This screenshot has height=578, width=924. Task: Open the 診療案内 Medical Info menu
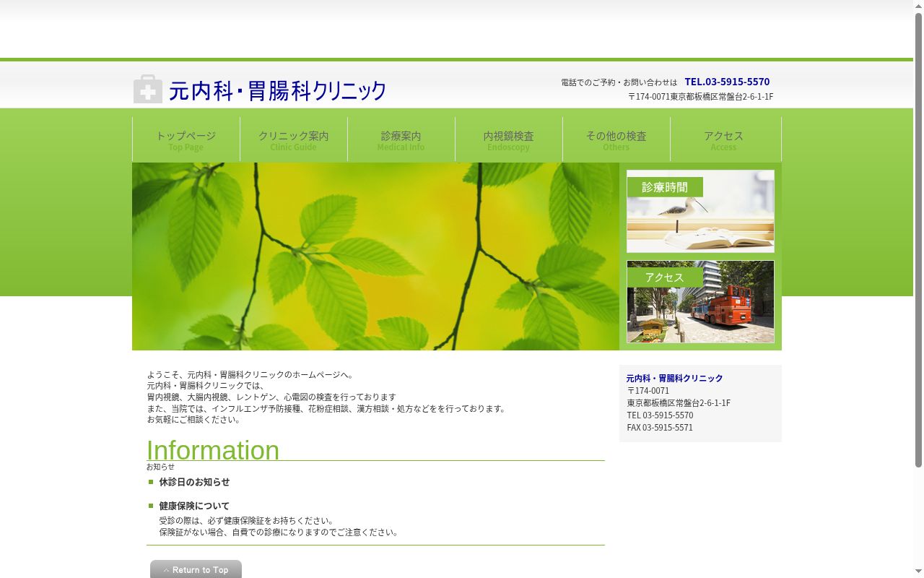coord(401,139)
